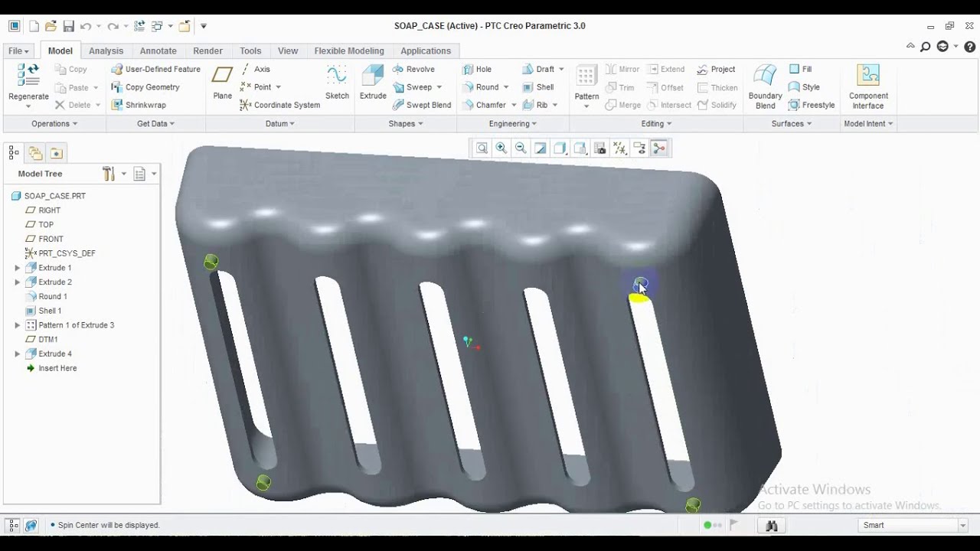980x551 pixels.
Task: Click the Extrude tool
Action: 373,82
